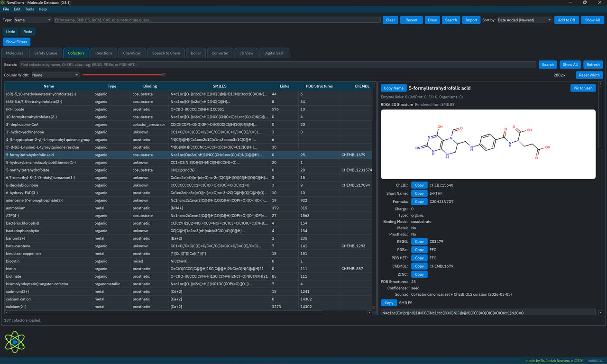Adjust the column width slider
The height and width of the screenshot is (364, 607).
click(x=164, y=75)
